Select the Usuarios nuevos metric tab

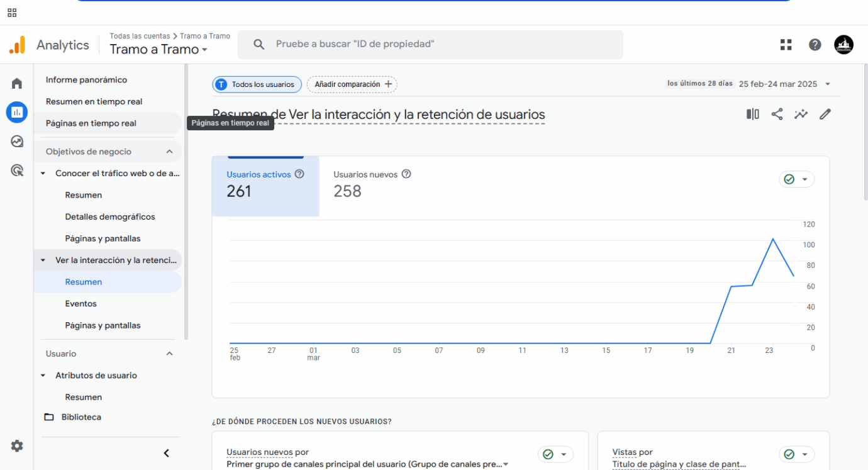pos(372,184)
